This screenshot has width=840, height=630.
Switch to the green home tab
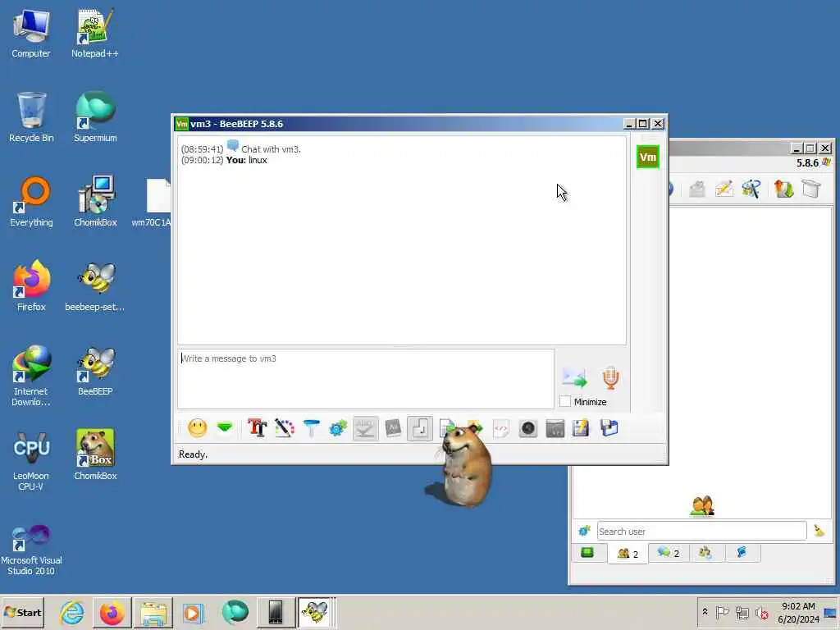pos(587,553)
